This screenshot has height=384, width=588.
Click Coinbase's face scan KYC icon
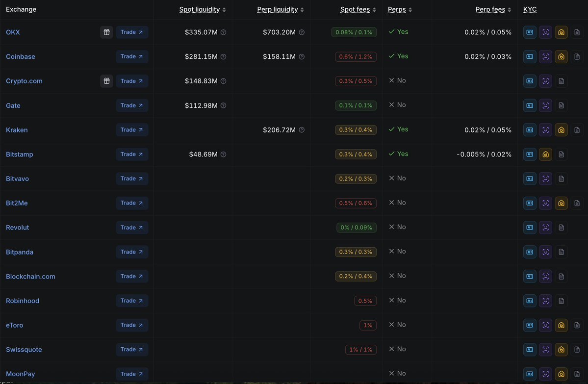click(x=545, y=56)
